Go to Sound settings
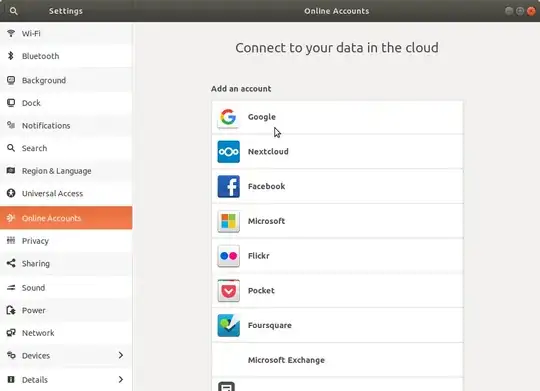The height and width of the screenshot is (391, 540). coord(66,288)
